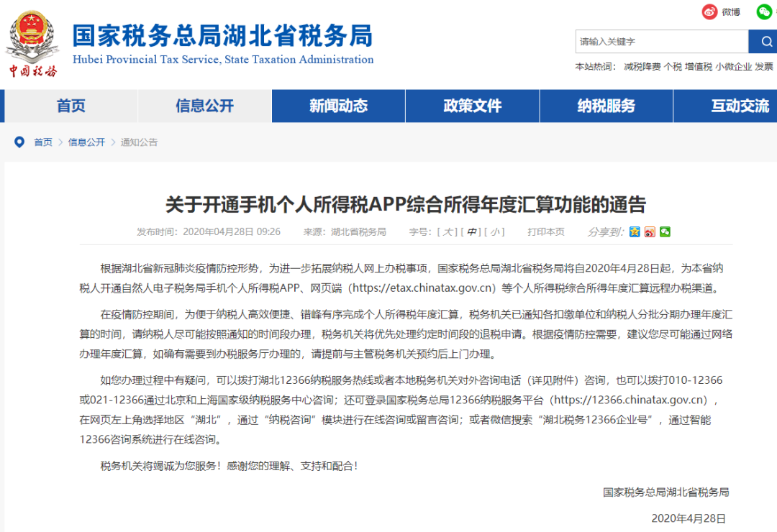Click 通知公告 in the breadcrumb

[x=139, y=142]
